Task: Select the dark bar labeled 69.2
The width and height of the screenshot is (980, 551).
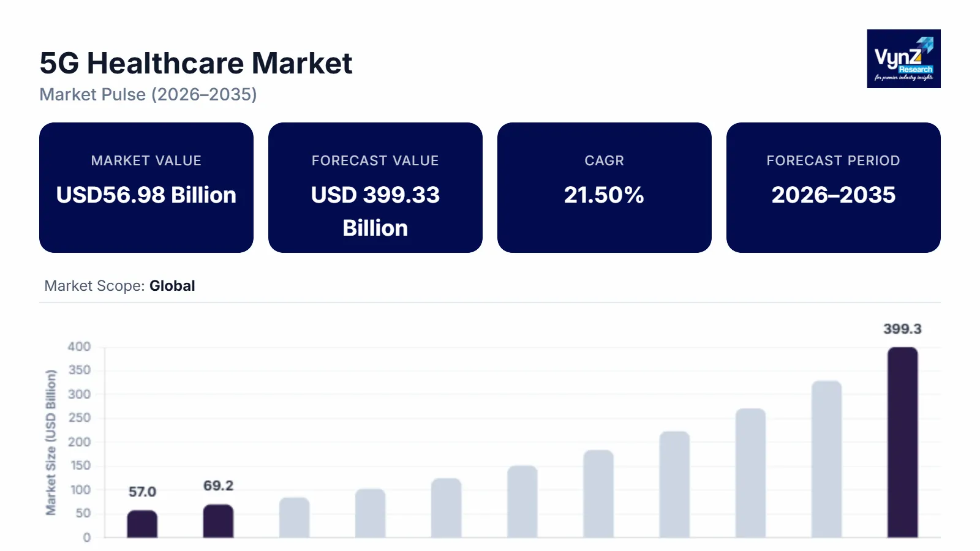Action: pos(218,521)
